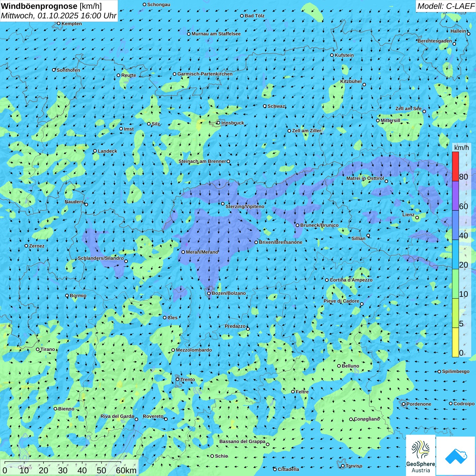This screenshot has width=476, height=476.
Task: Click the Trento city marker circle
Action: tap(177, 379)
